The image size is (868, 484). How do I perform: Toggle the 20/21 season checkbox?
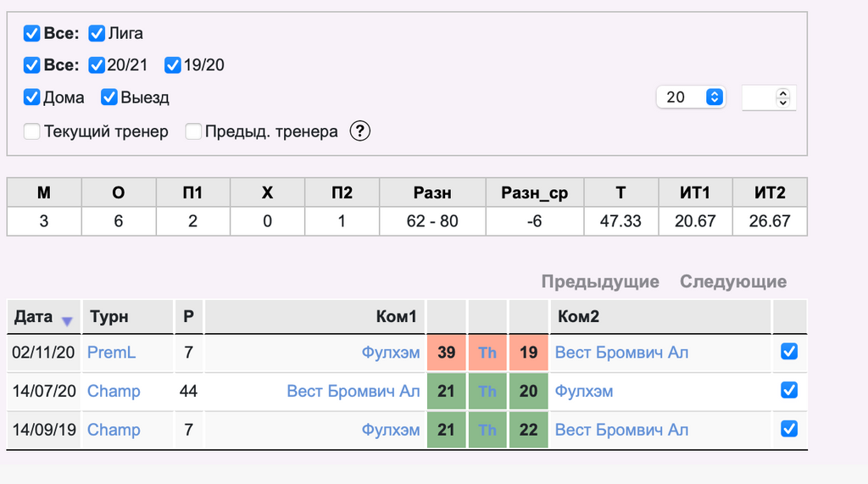[97, 65]
